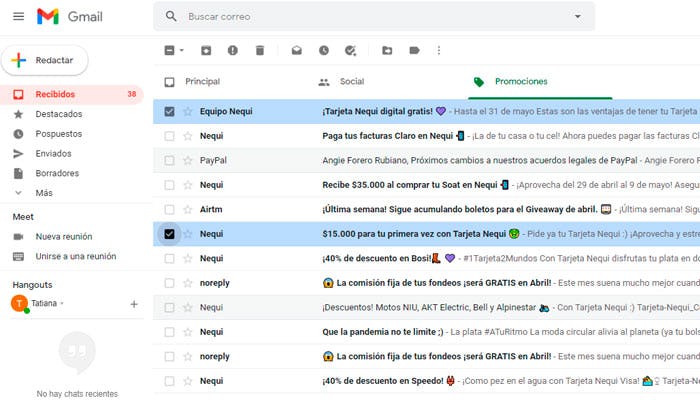The height and width of the screenshot is (400, 700).
Task: Expand search options arrow in search bar
Action: 577,16
